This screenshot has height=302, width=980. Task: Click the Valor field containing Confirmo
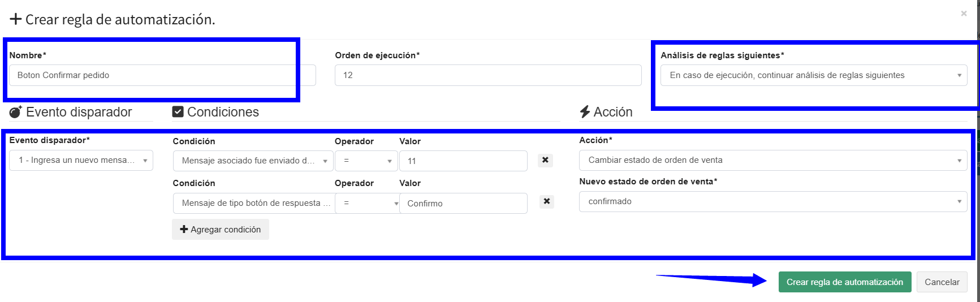tap(463, 204)
